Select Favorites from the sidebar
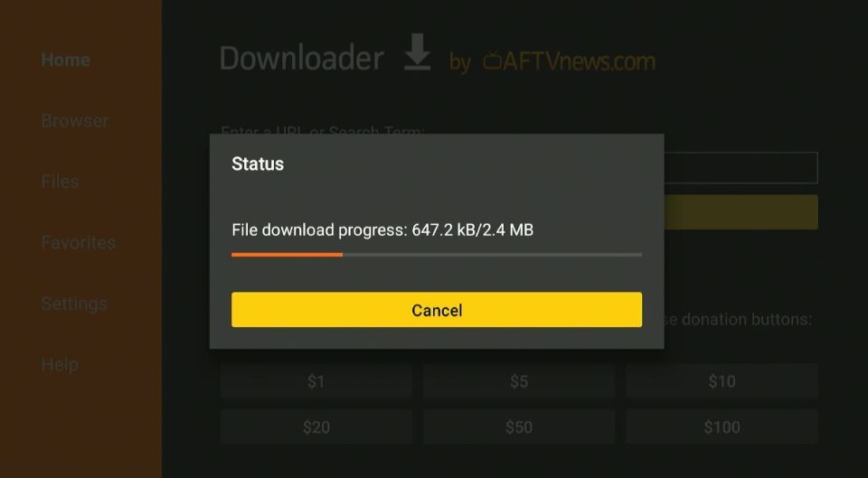Image resolution: width=868 pixels, height=478 pixels. 78,242
